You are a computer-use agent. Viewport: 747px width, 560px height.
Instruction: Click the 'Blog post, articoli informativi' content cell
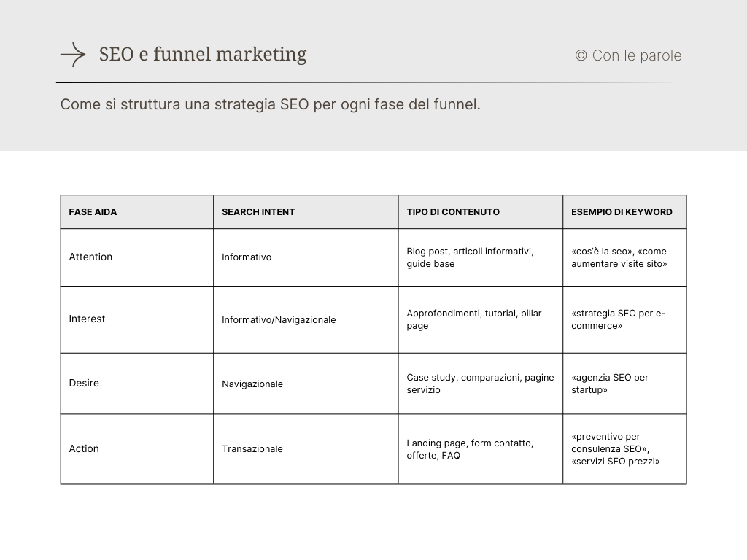tap(470, 257)
